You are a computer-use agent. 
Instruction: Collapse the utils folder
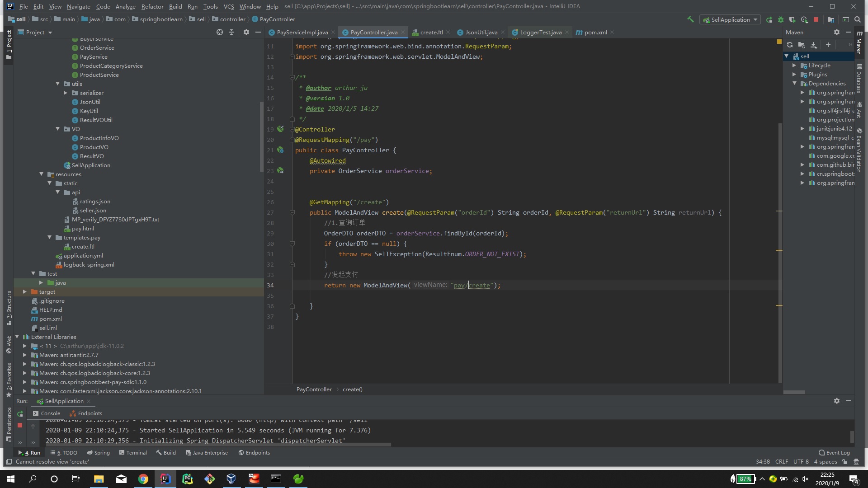(58, 84)
